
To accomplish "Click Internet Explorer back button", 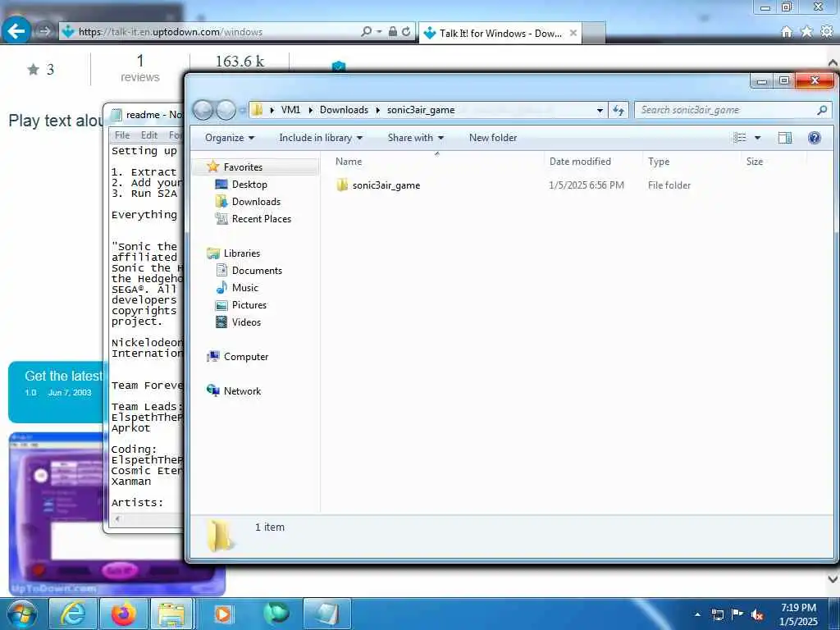I will (16, 31).
